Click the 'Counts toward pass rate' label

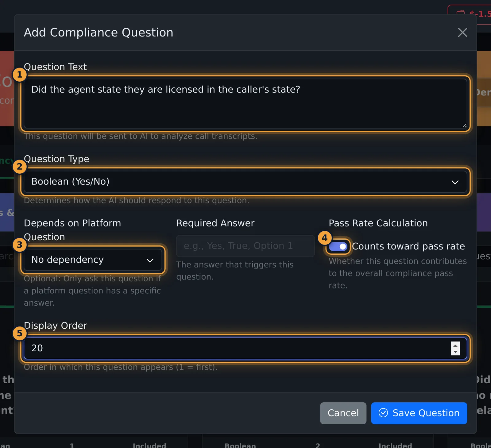click(408, 246)
